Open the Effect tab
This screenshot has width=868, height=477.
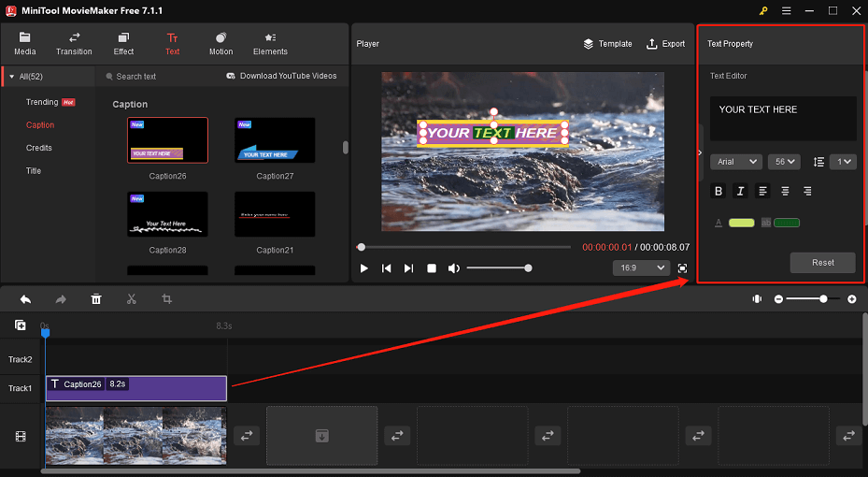tap(123, 44)
